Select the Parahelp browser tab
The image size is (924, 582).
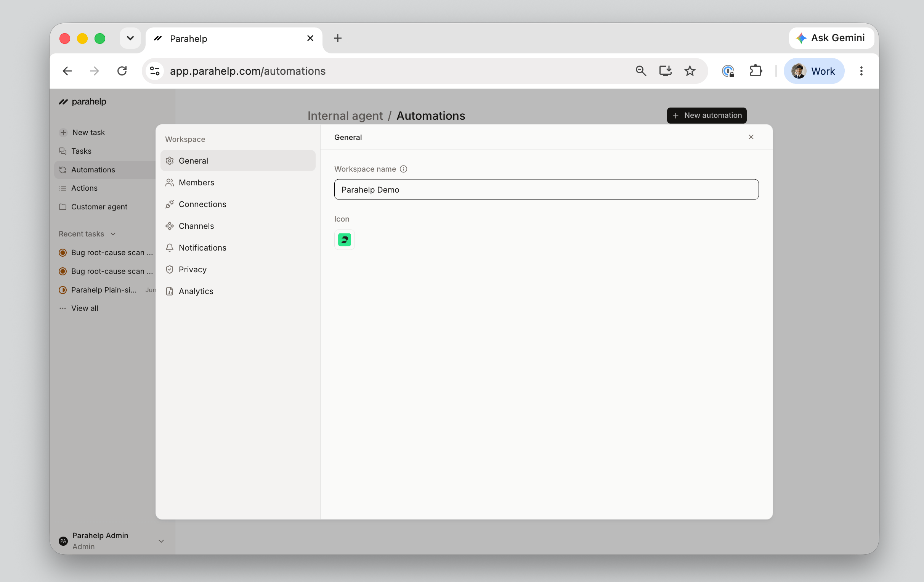(234, 39)
